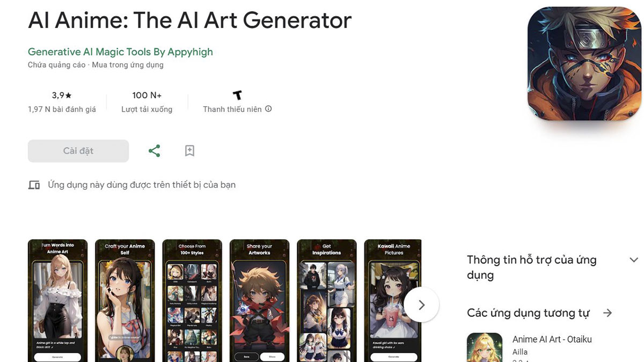Open 'Share your Artworks' screenshot
This screenshot has height=362, width=644.
coord(259,300)
